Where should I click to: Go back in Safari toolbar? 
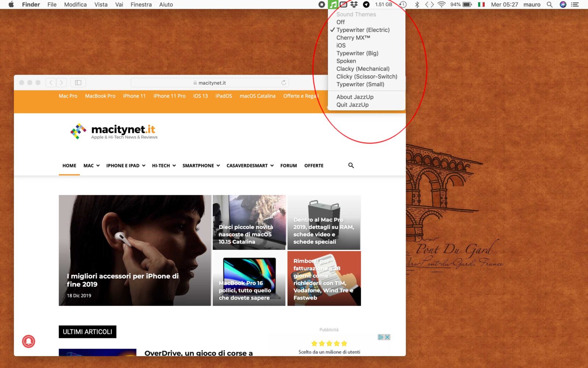51,82
